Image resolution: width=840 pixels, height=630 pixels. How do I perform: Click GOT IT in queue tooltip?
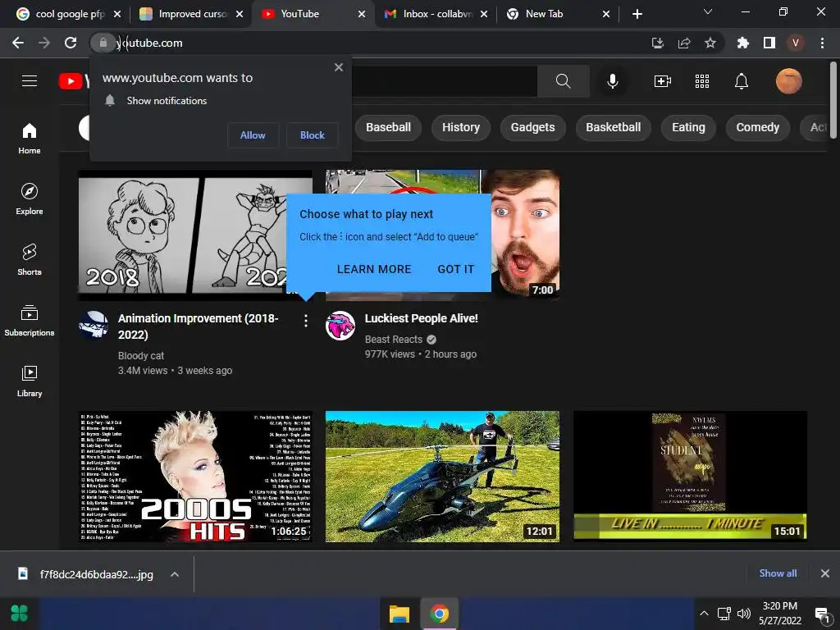pos(456,269)
